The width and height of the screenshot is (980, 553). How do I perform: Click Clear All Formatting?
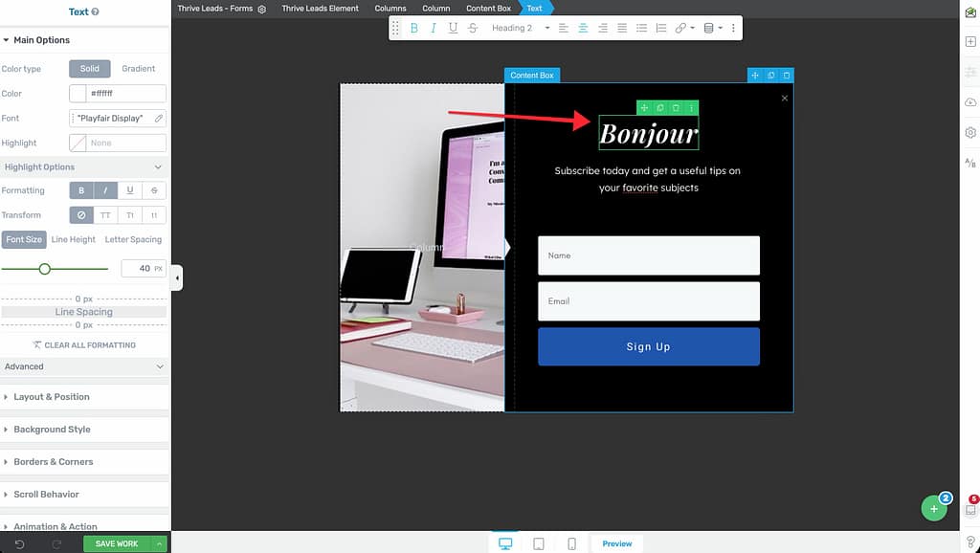[x=84, y=345]
